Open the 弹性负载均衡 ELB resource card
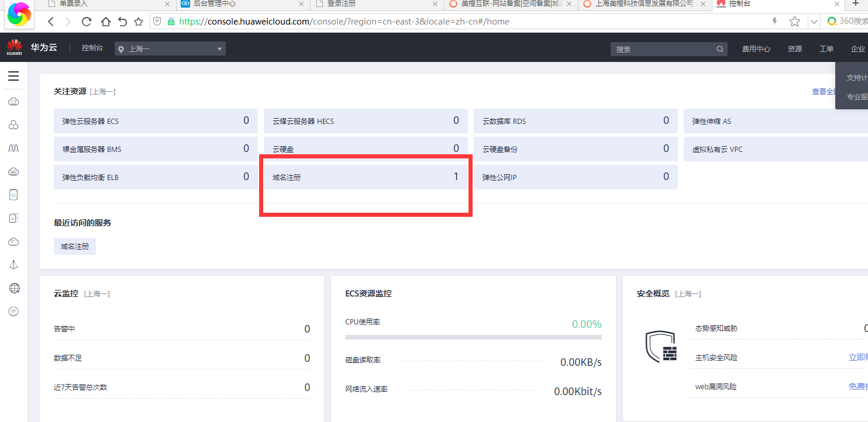 pyautogui.click(x=156, y=177)
